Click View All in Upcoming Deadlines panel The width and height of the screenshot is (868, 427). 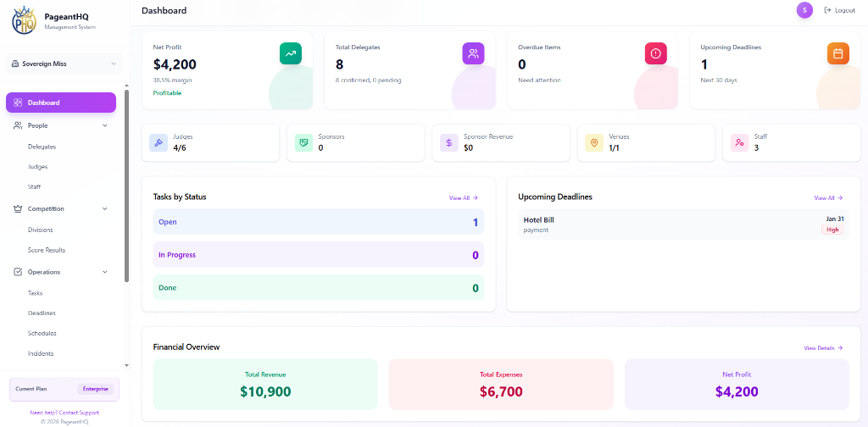point(828,197)
